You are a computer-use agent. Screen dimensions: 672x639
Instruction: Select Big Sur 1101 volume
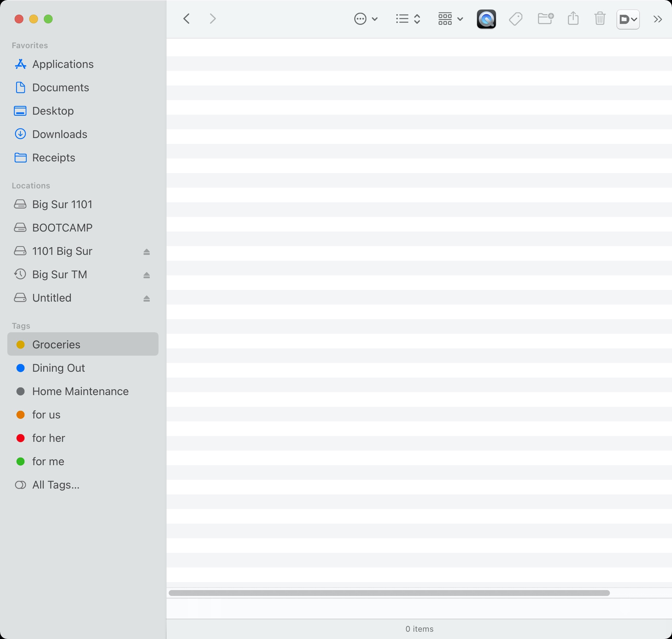tap(83, 204)
